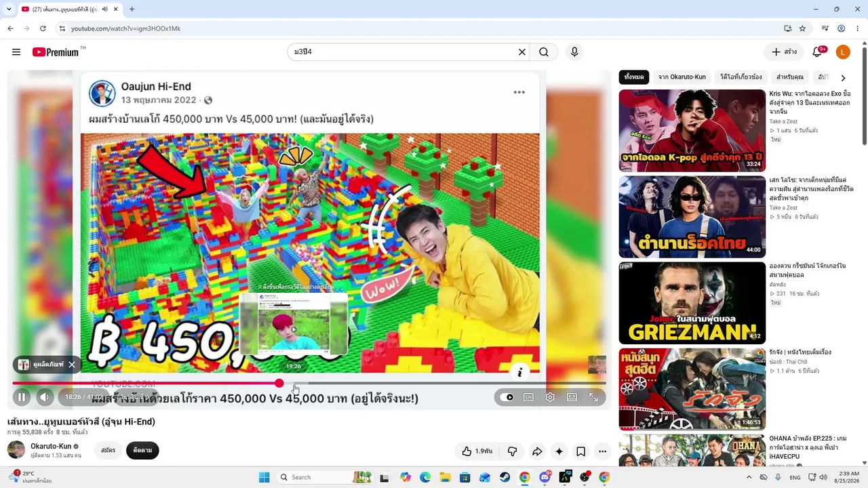Go back to the previous page
Screen dimensions: 868x488
coord(10,28)
